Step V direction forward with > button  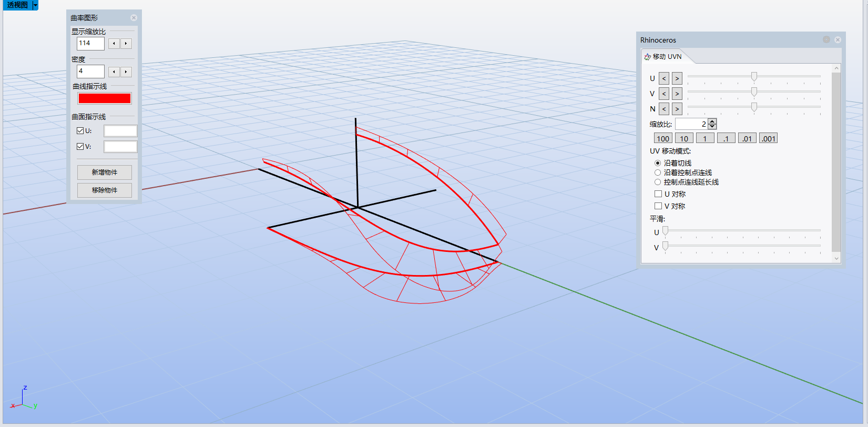pos(677,94)
